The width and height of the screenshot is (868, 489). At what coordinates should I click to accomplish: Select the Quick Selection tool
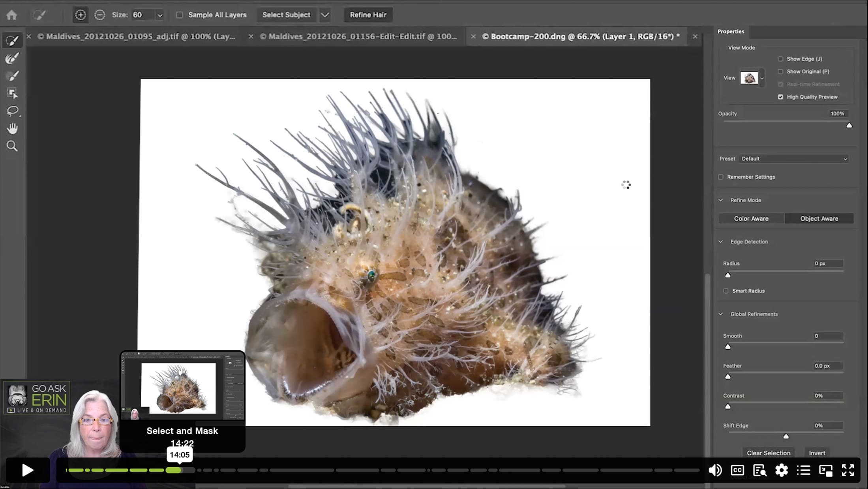(12, 41)
